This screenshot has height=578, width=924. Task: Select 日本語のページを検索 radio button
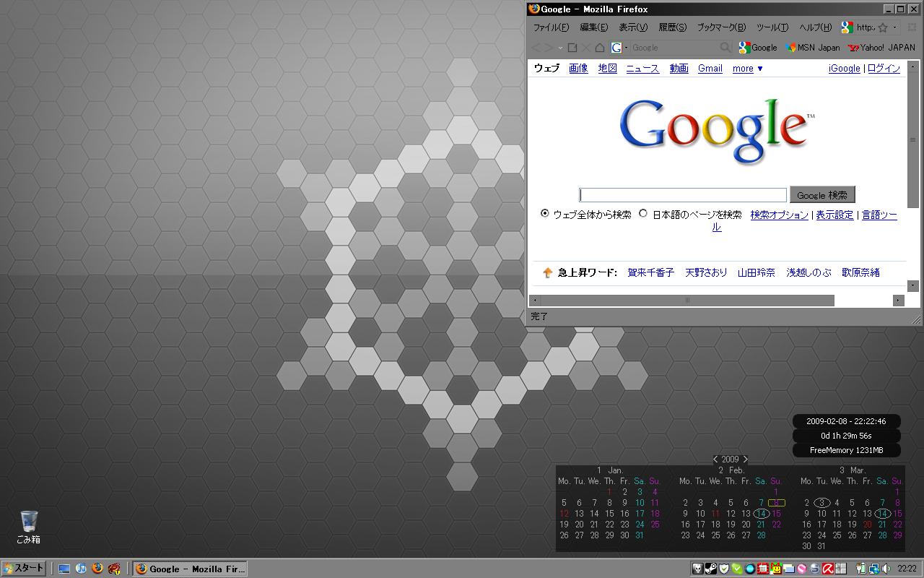tap(643, 214)
